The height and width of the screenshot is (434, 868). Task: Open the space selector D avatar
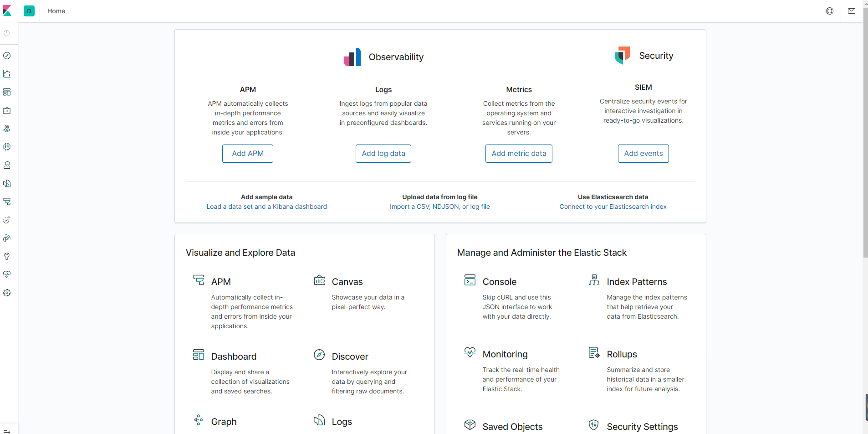tap(29, 11)
